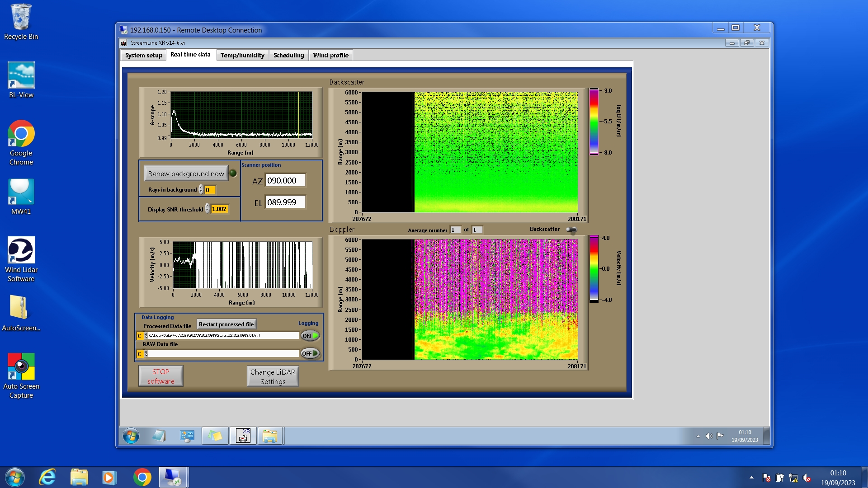
Task: Flip the Doppler Backscatter toggle switch
Action: click(x=571, y=230)
